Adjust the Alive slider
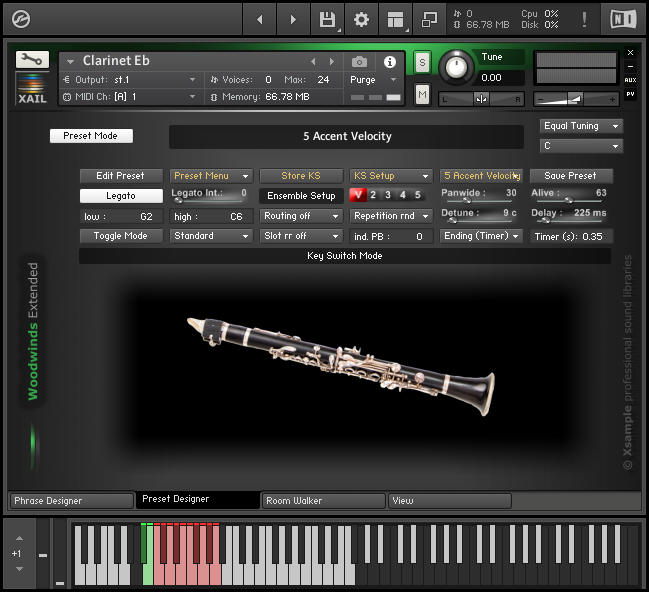Image resolution: width=649 pixels, height=592 pixels. [569, 200]
